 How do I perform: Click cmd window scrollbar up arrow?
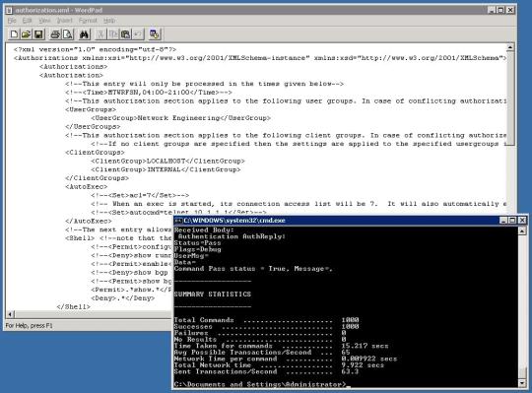pyautogui.click(x=522, y=230)
